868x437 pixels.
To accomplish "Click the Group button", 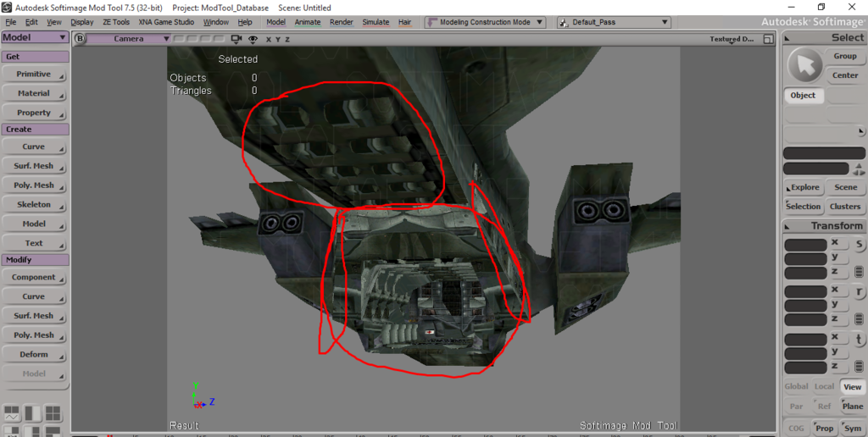I will tap(845, 57).
